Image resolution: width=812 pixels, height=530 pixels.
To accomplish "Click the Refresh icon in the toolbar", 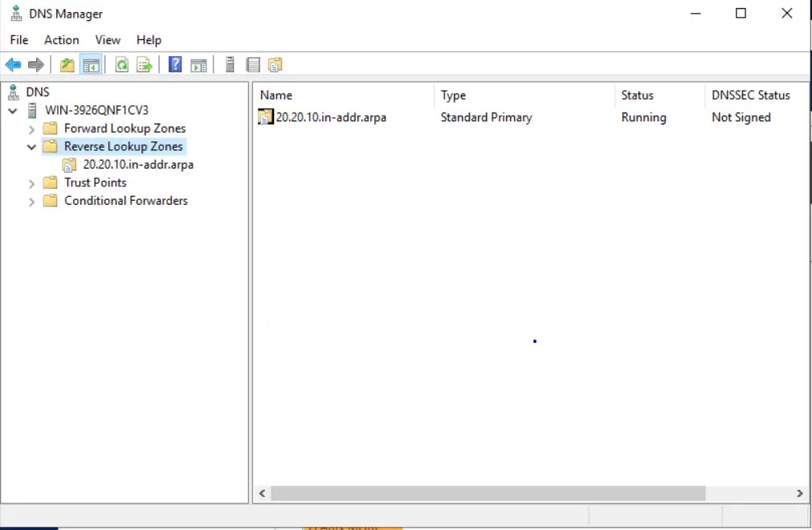I will [x=121, y=64].
